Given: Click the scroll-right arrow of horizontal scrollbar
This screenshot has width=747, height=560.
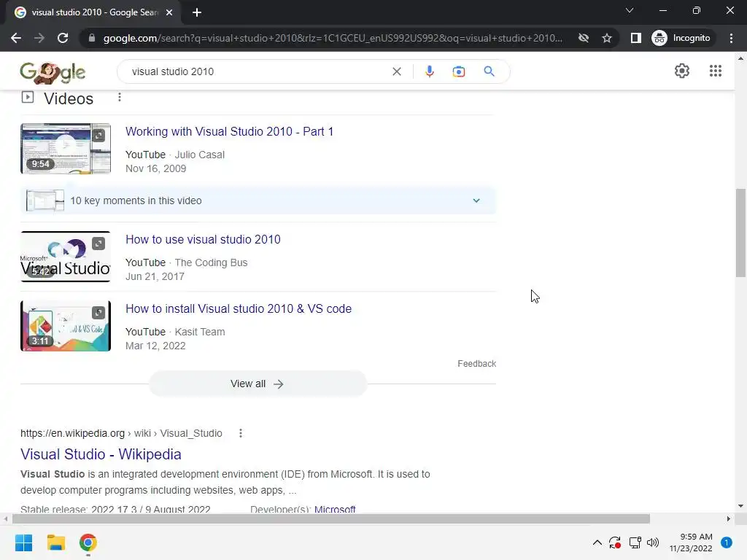Looking at the screenshot, I should point(728,518).
